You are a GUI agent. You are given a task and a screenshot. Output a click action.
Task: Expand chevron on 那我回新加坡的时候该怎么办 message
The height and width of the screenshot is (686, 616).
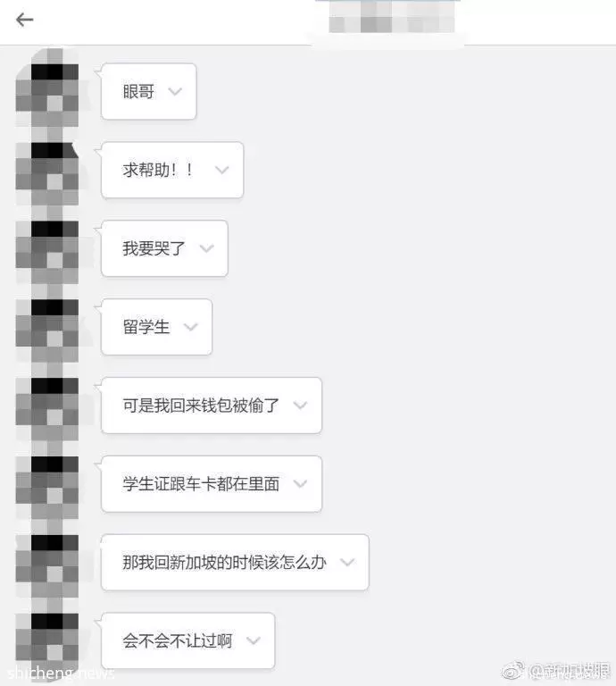coord(347,562)
